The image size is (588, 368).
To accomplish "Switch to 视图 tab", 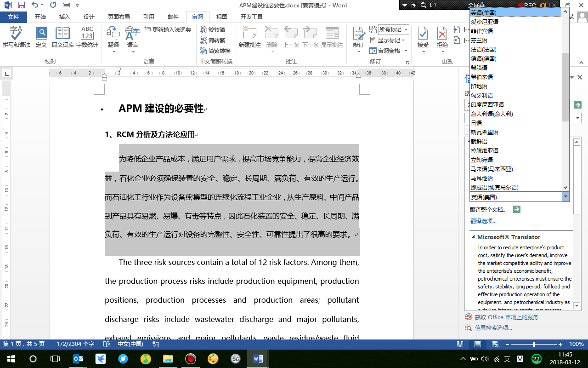I will pyautogui.click(x=222, y=17).
